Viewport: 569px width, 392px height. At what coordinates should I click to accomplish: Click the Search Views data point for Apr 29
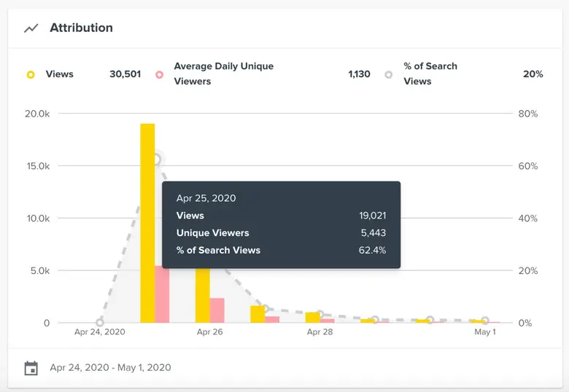375,320
